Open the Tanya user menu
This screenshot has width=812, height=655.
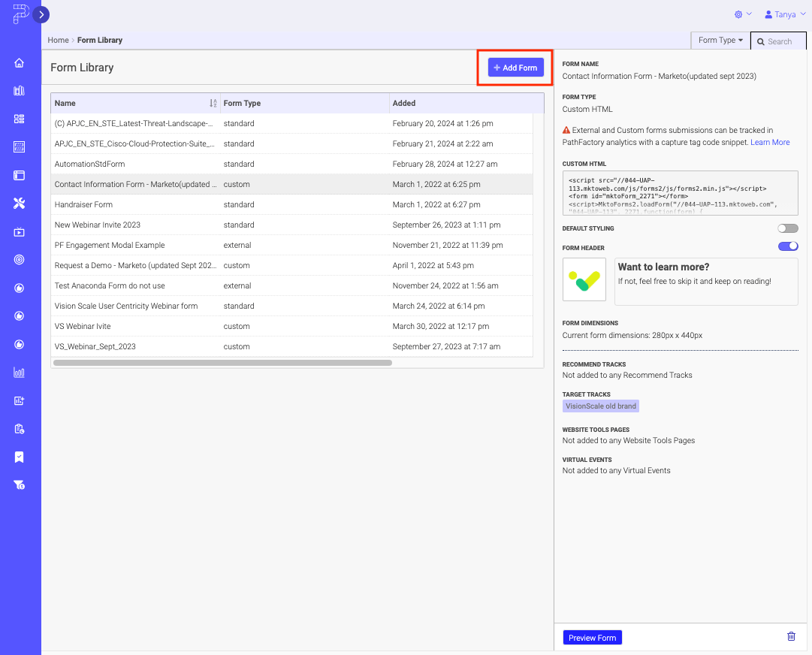[785, 14]
